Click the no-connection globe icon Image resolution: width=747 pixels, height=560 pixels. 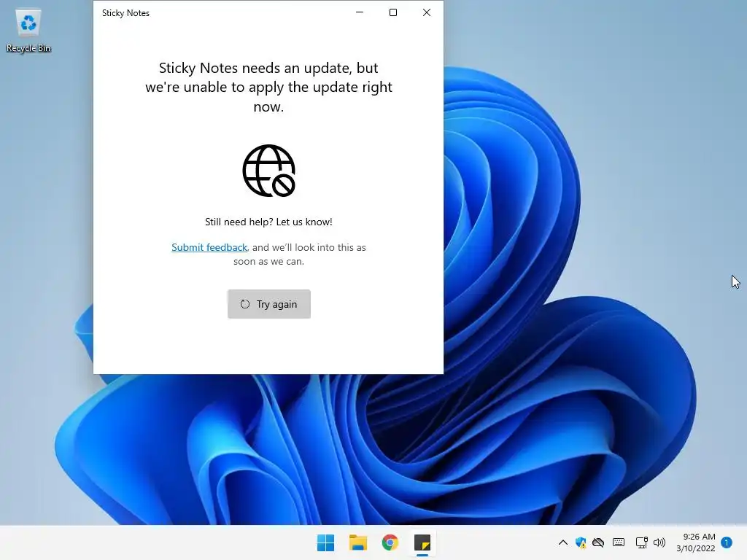tap(268, 171)
